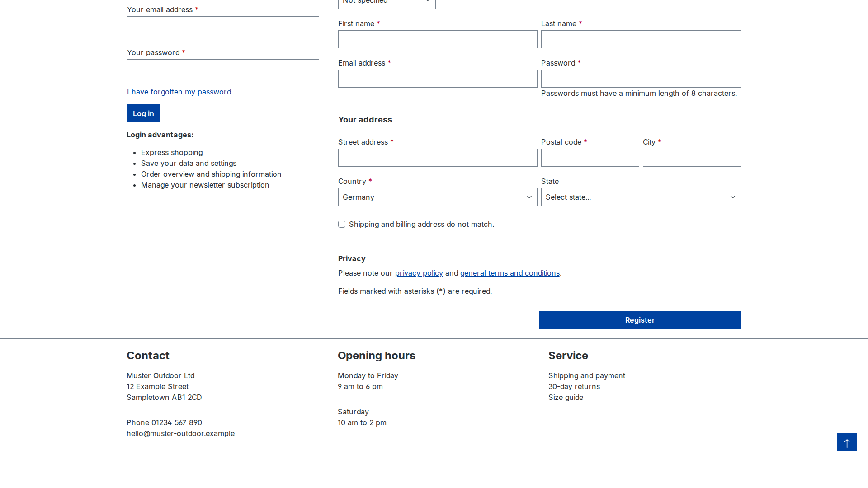868x488 pixels.
Task: Click the Street address input
Action: pos(438,158)
